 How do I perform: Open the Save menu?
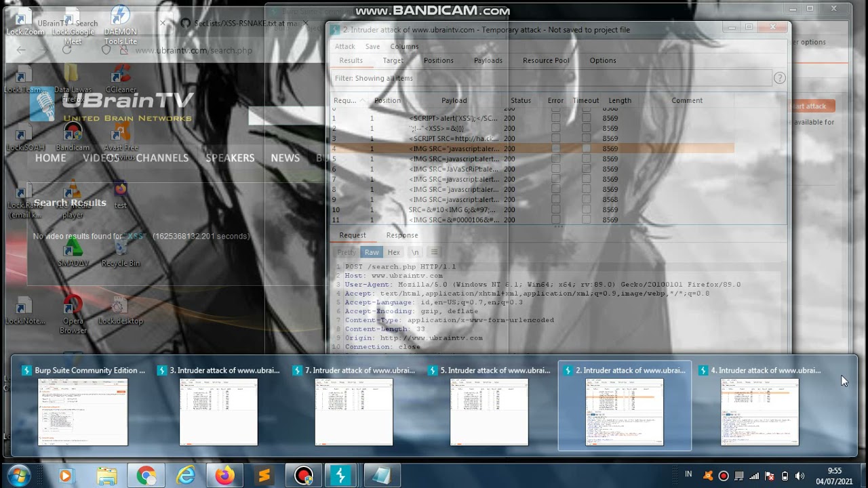point(372,46)
